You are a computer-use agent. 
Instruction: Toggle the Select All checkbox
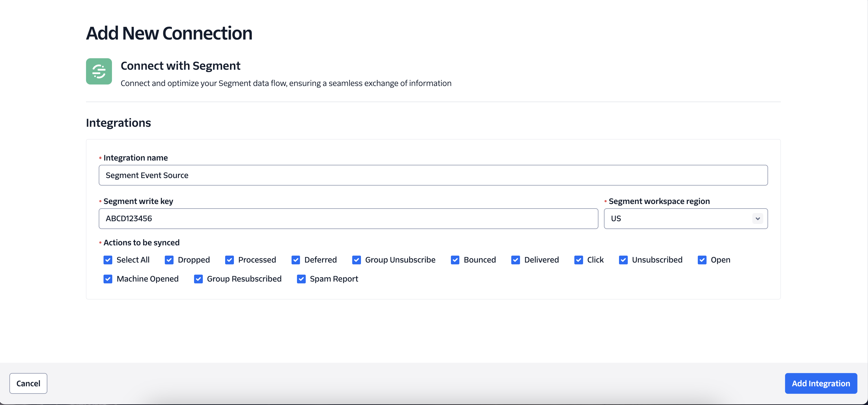pyautogui.click(x=108, y=260)
